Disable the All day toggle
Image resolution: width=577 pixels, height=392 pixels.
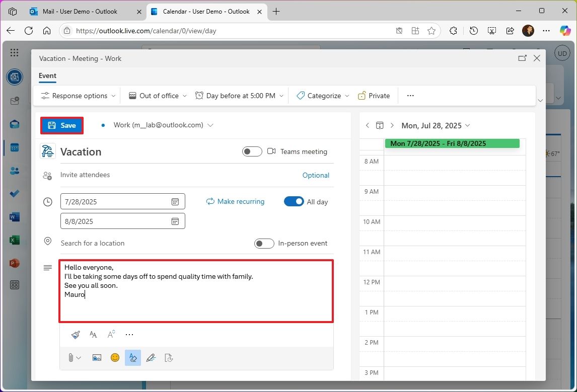[x=294, y=201]
